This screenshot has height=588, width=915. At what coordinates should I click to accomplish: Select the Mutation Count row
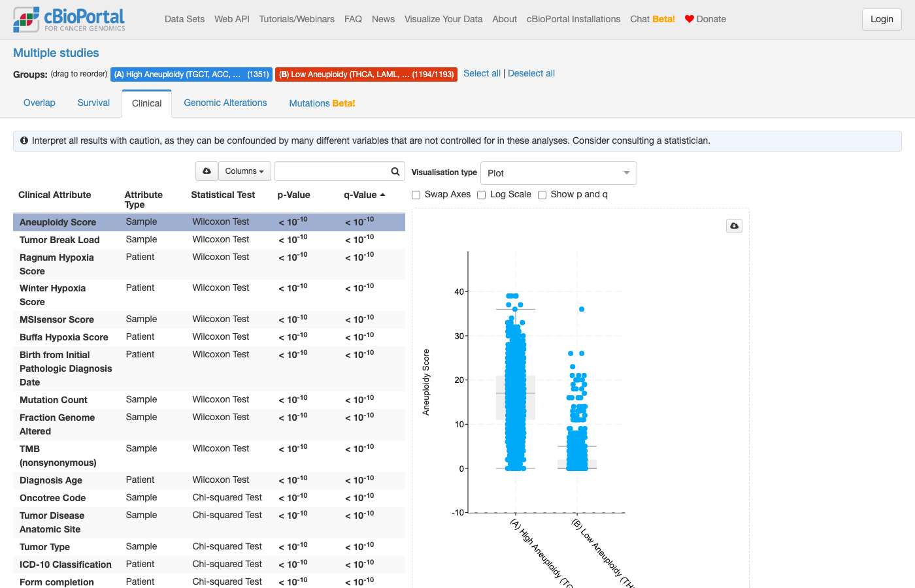(209, 400)
